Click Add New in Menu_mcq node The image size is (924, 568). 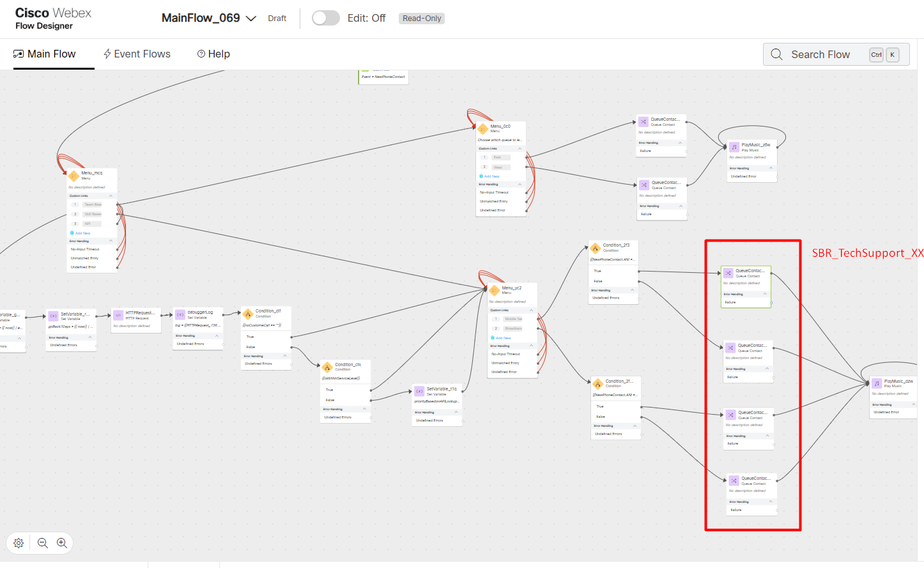click(x=81, y=233)
